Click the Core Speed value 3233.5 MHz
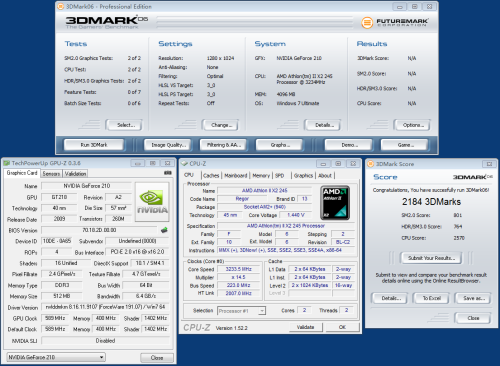 [x=239, y=269]
